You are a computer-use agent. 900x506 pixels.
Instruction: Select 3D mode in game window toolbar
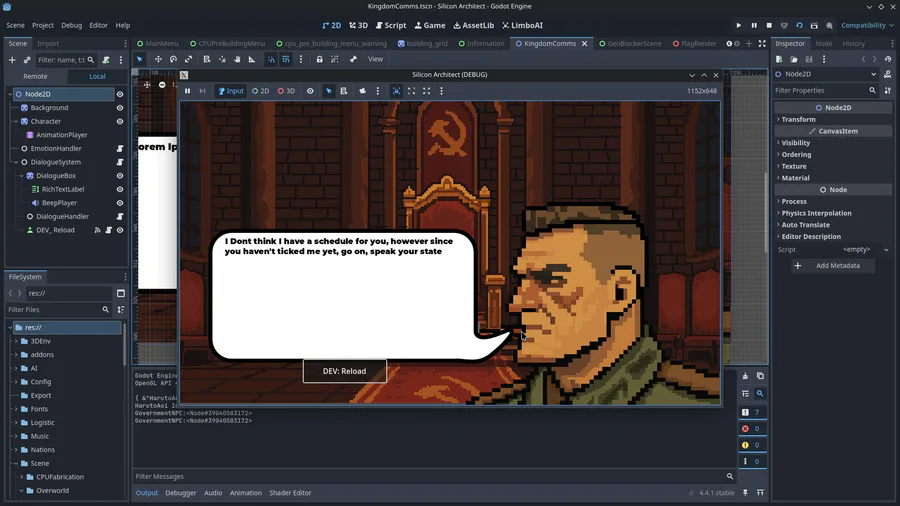pos(286,91)
